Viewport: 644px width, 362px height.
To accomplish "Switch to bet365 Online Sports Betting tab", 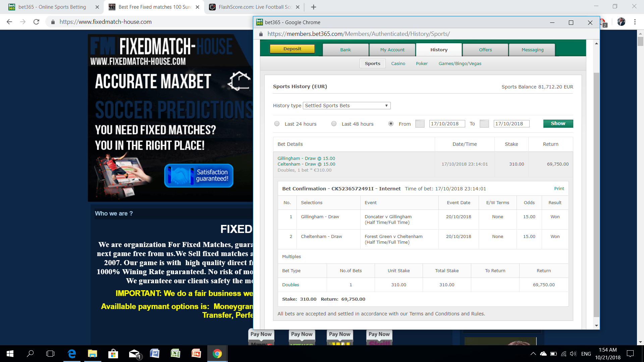I will point(52,7).
